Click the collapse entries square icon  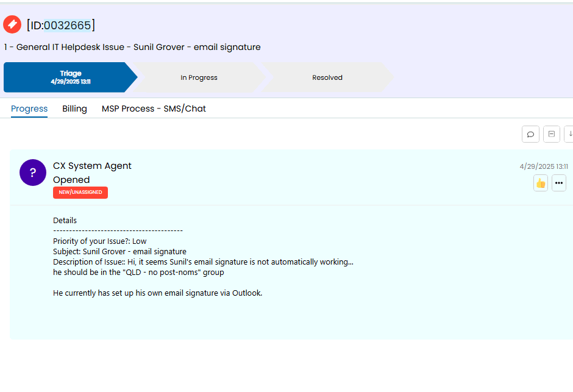click(552, 134)
